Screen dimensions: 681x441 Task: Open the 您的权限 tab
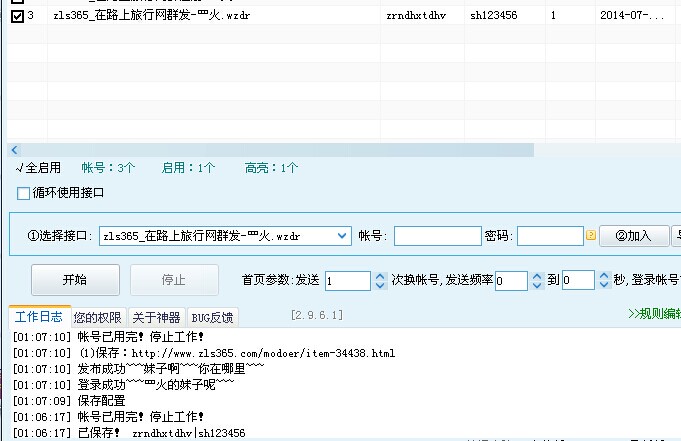coord(98,318)
